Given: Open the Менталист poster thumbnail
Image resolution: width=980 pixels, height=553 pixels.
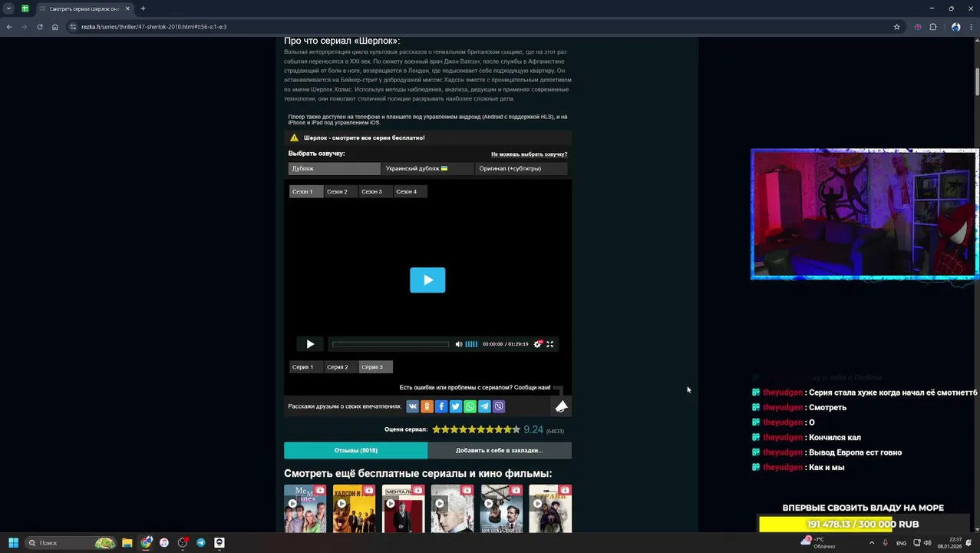Looking at the screenshot, I should 403,508.
